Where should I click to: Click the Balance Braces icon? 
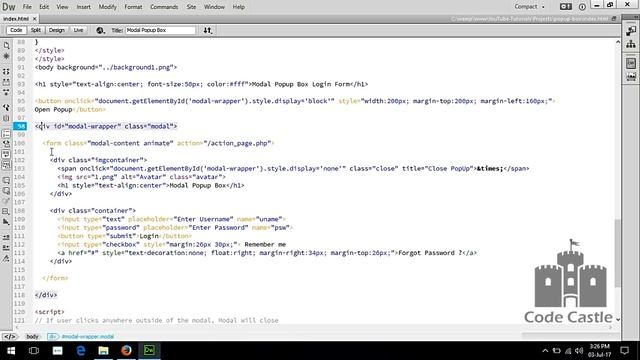coord(6,118)
